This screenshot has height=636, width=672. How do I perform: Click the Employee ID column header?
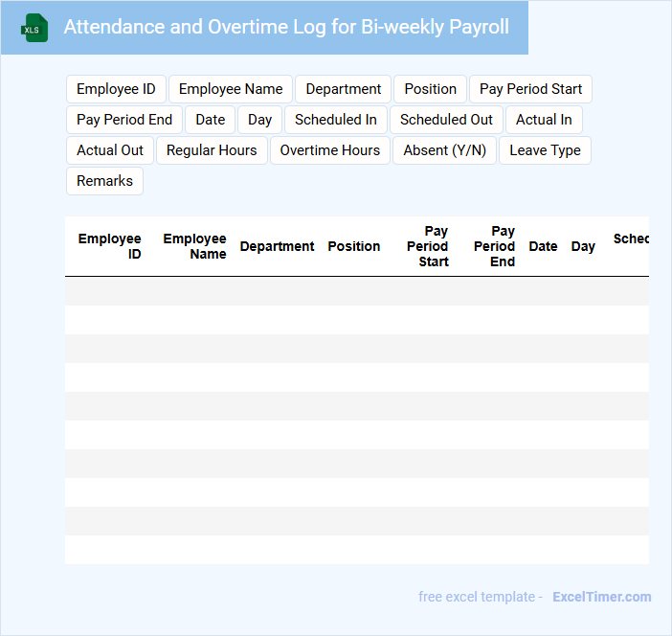click(110, 246)
